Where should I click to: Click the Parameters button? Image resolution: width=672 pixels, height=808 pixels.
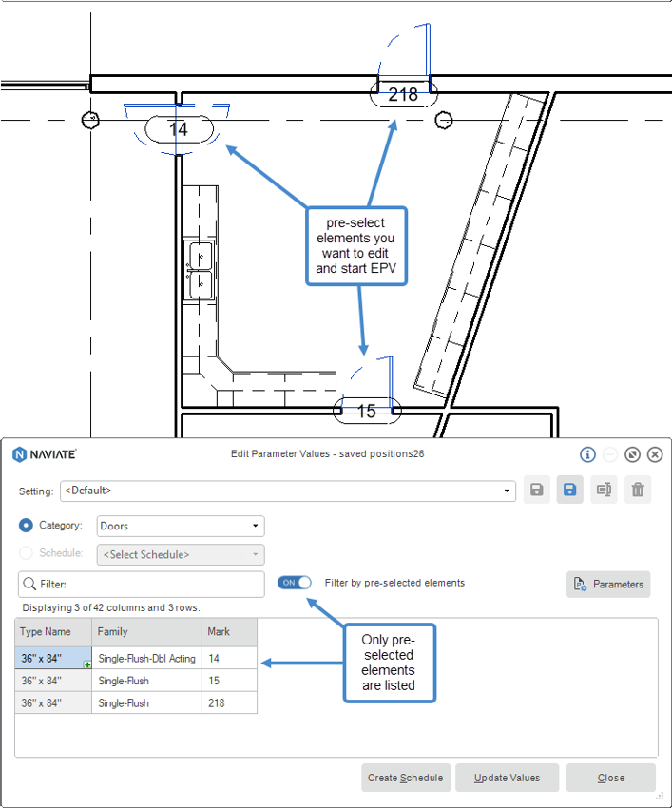click(608, 585)
